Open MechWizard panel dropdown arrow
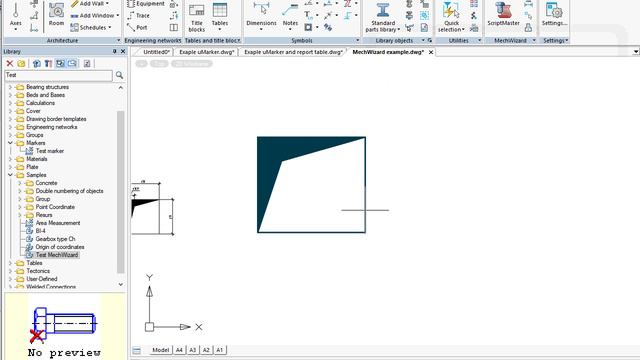The image size is (640, 360). click(x=534, y=40)
